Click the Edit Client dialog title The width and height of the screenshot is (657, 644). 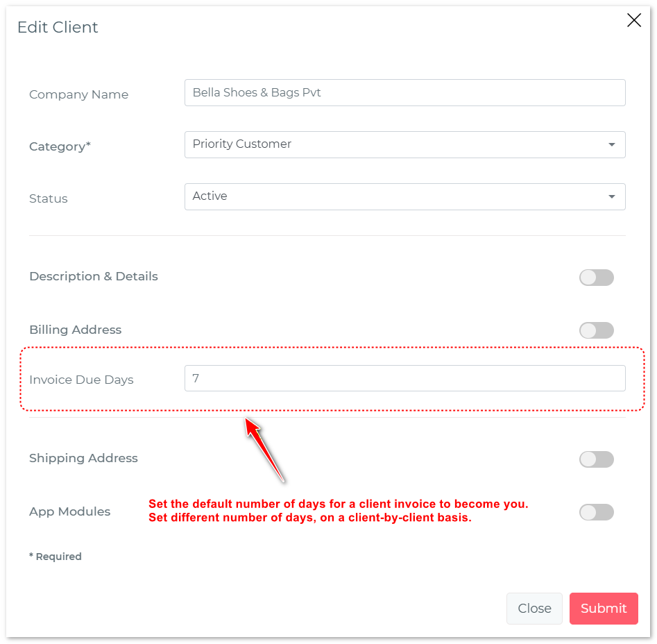[x=58, y=27]
